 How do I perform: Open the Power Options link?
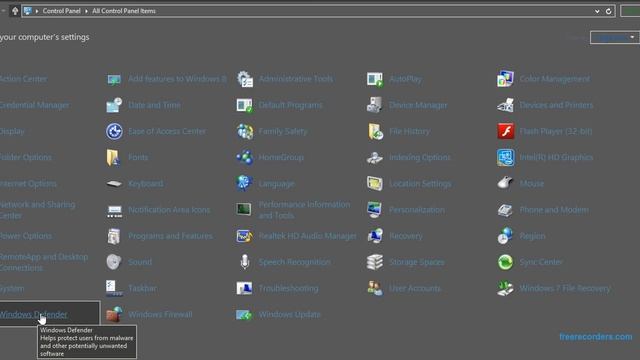26,236
